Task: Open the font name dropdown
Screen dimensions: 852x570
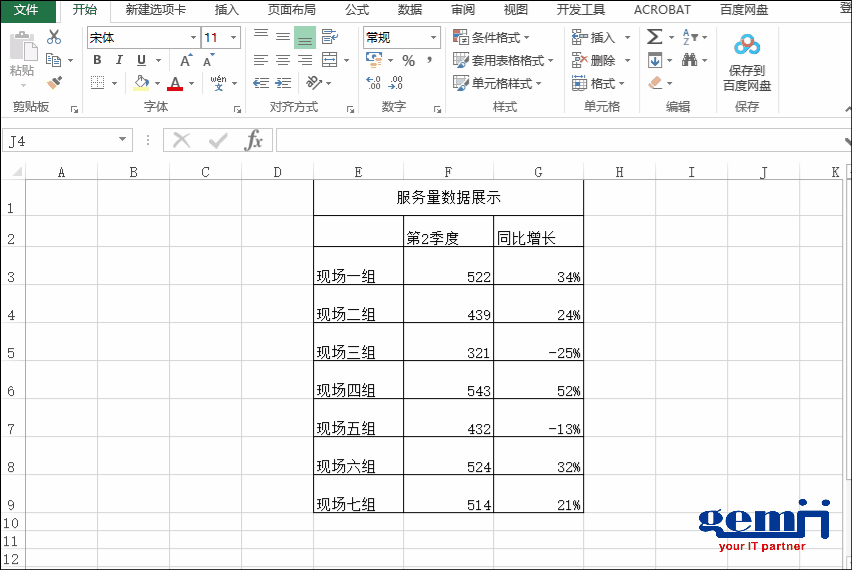Action: tap(193, 38)
